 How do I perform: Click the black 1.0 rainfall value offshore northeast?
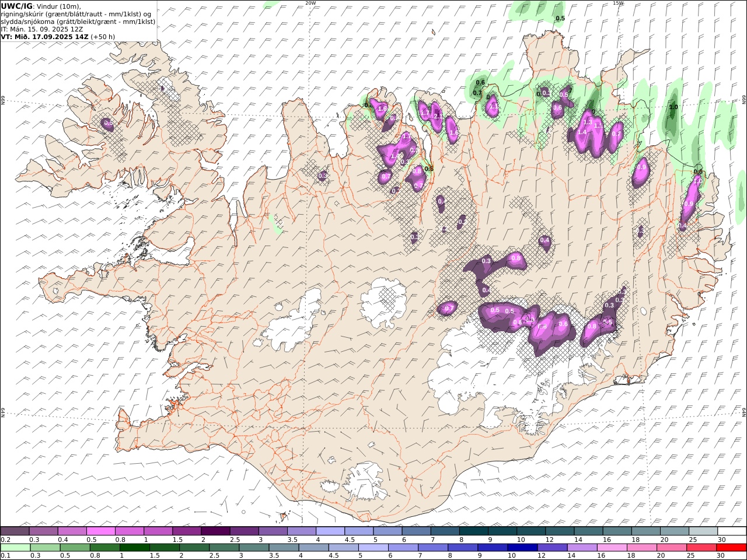(673, 107)
